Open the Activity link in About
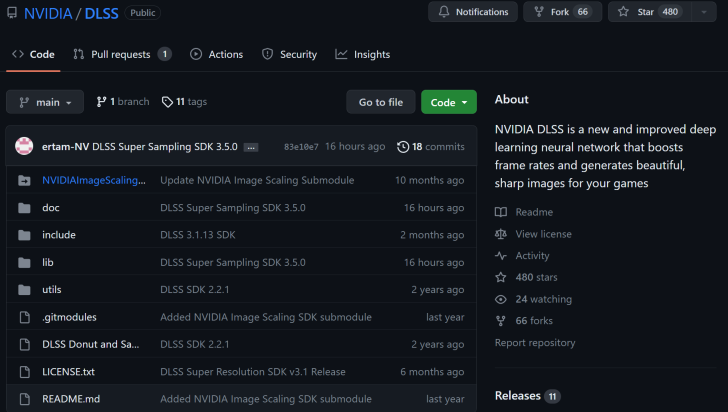Screen dimensions: 728x412 click(x=522, y=256)
